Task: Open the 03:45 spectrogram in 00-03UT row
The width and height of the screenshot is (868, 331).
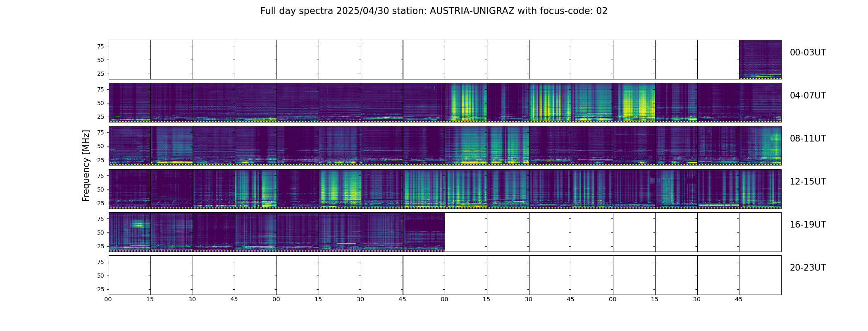Action: (760, 60)
